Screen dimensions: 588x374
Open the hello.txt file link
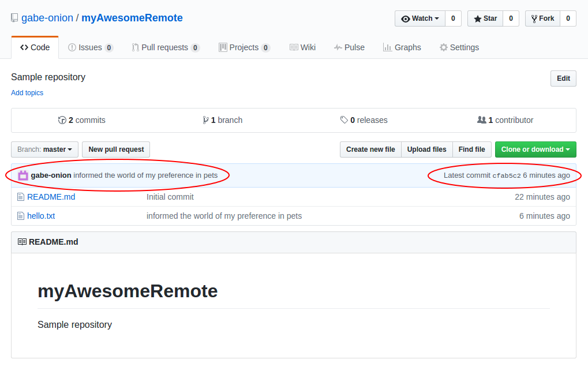point(41,216)
